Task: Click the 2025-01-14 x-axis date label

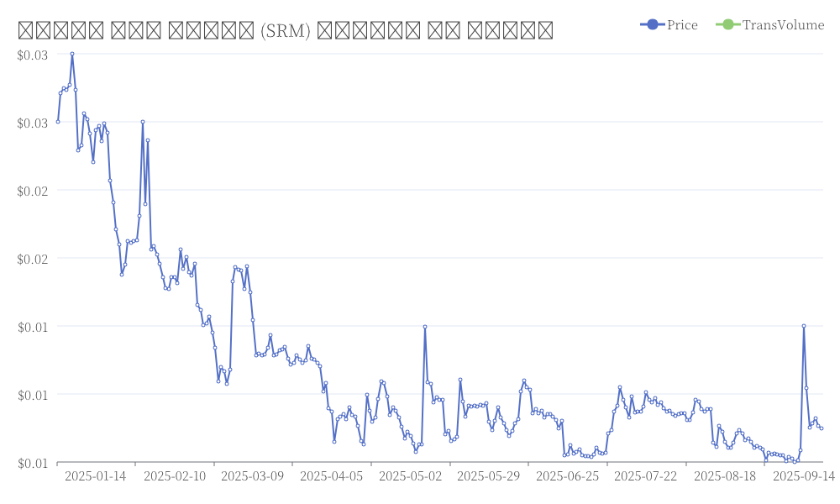Action: (96, 476)
